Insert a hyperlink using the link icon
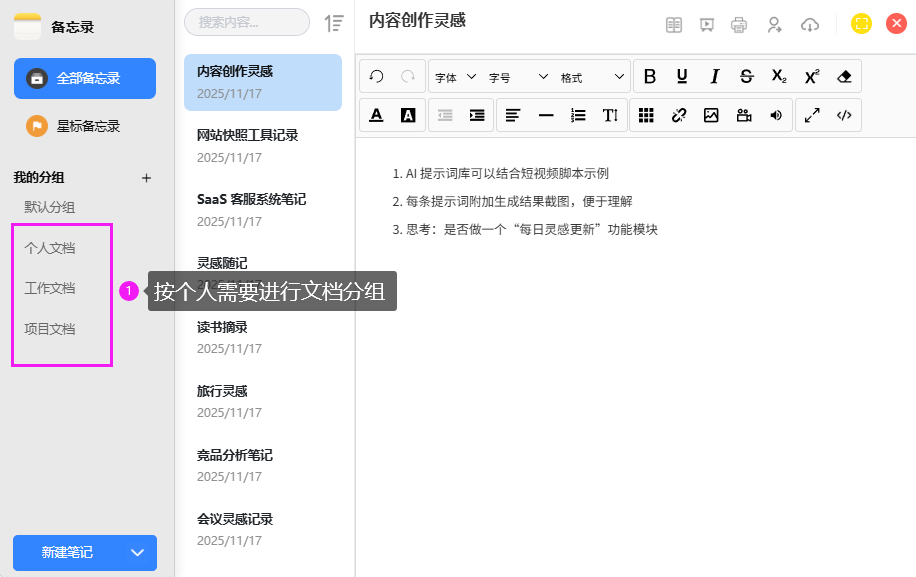 click(679, 115)
